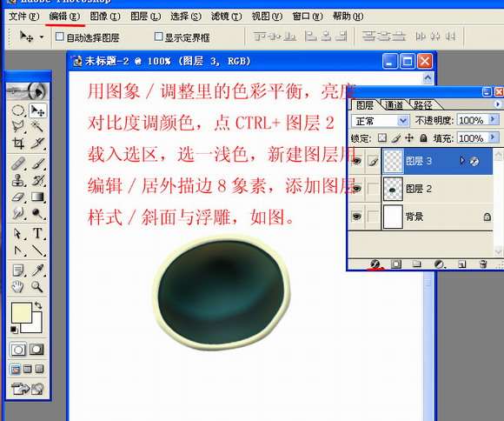Screen dimensions: 504x421
Task: Click the foreground color swatch
Action: click(x=21, y=312)
